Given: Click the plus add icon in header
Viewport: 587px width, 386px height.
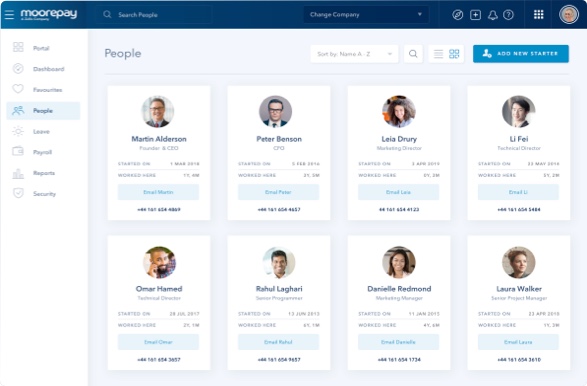Looking at the screenshot, I should (x=475, y=15).
